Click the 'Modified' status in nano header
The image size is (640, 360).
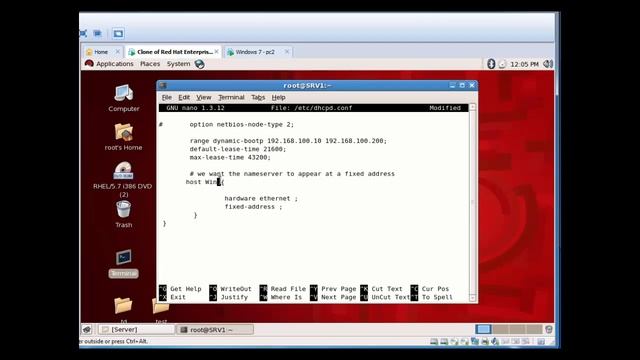coord(445,108)
